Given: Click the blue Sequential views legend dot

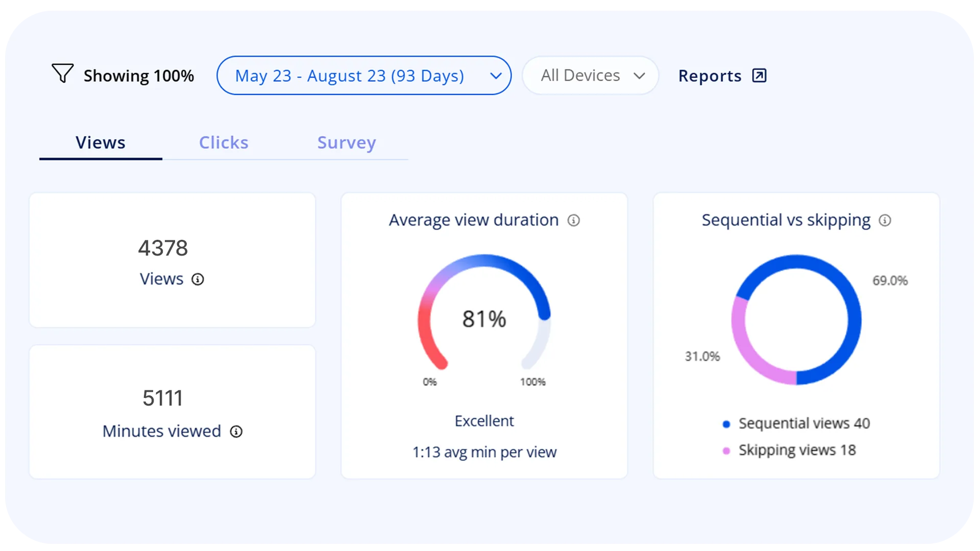Looking at the screenshot, I should click(x=726, y=424).
